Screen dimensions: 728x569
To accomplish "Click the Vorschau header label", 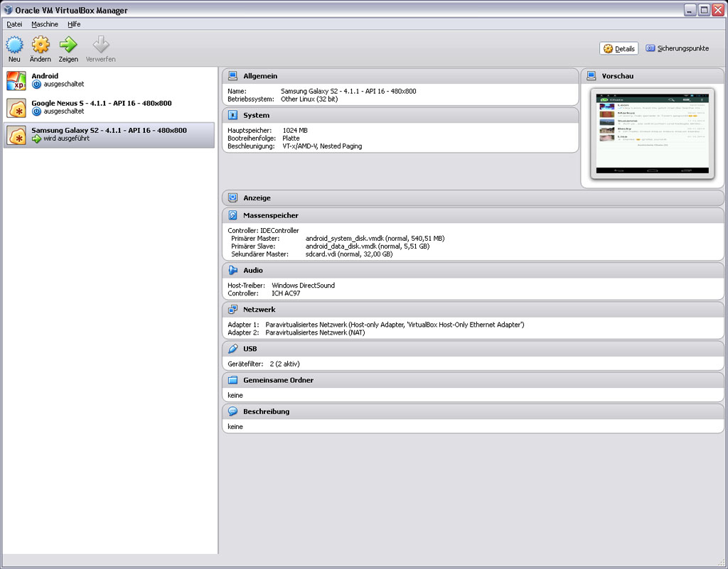I will click(x=618, y=76).
